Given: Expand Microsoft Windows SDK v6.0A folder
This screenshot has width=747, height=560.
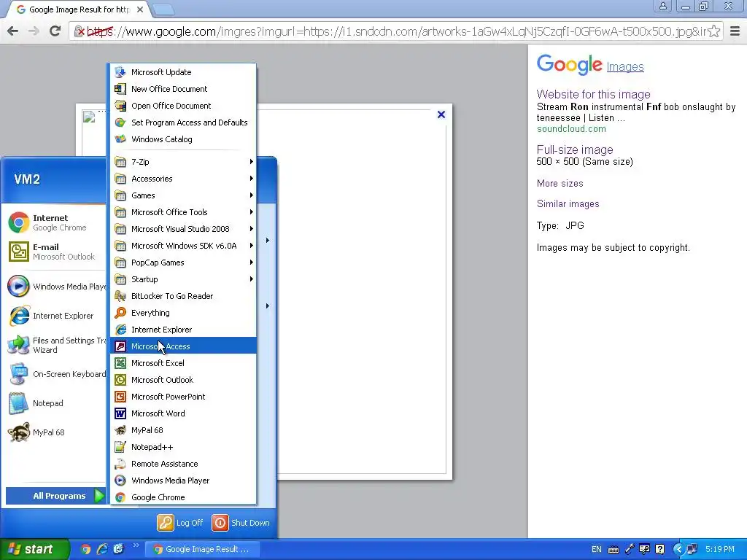Looking at the screenshot, I should [183, 246].
